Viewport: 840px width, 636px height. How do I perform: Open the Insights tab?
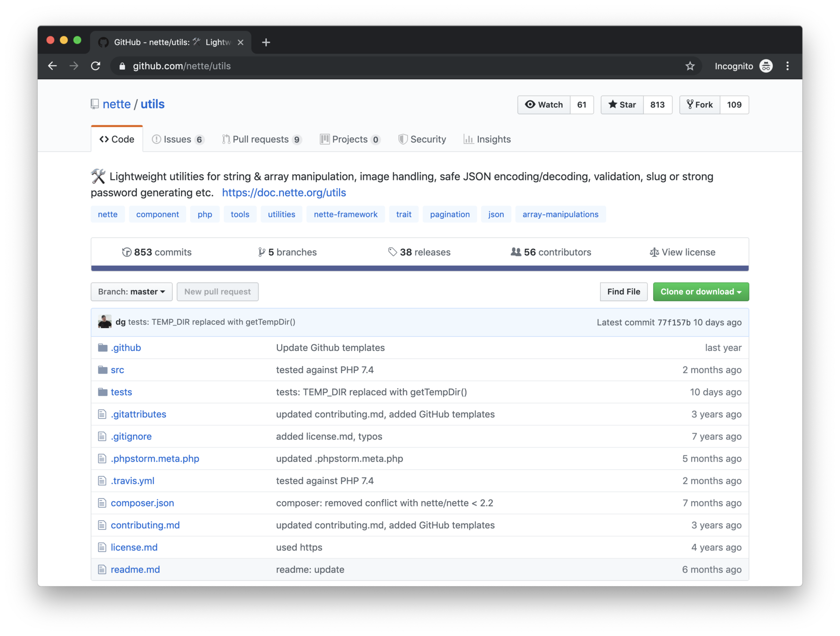pos(487,139)
